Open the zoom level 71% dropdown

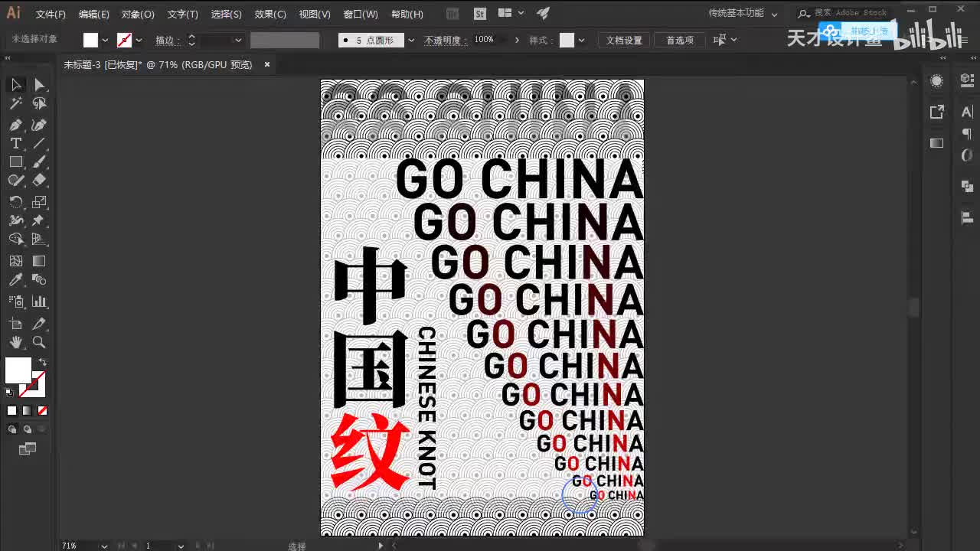click(104, 546)
